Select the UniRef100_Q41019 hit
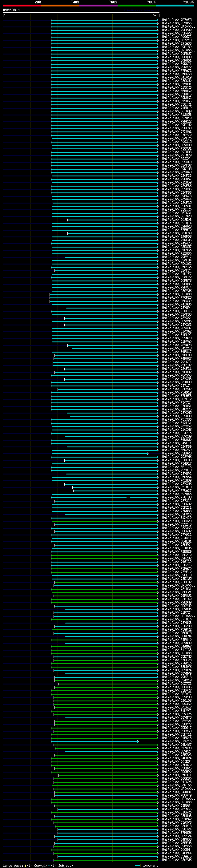 (177, 78)
